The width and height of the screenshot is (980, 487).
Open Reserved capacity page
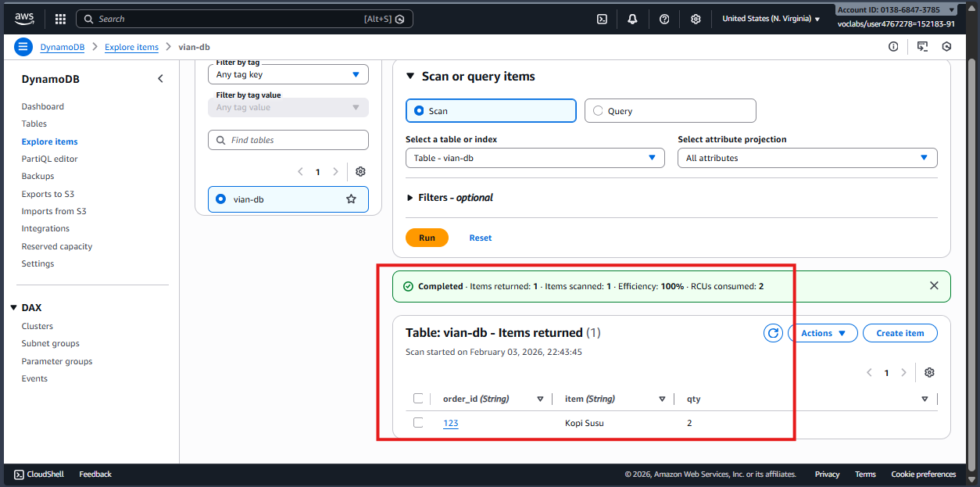57,246
